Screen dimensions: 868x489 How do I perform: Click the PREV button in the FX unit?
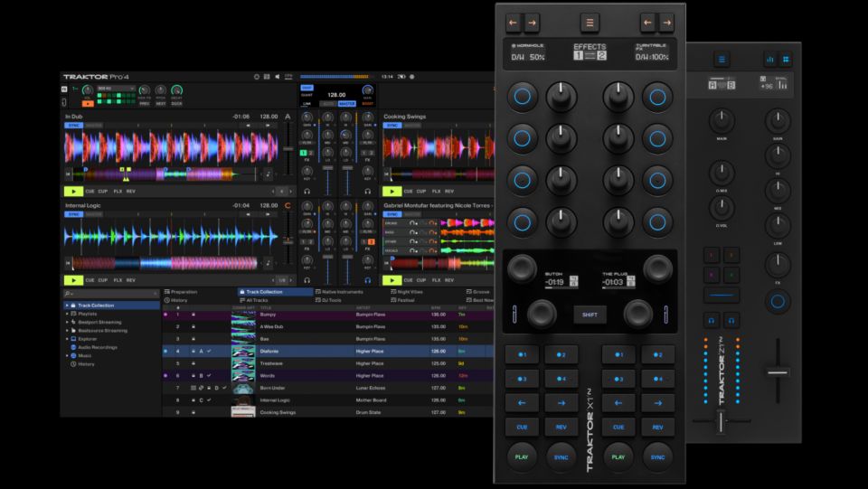pyautogui.click(x=145, y=103)
